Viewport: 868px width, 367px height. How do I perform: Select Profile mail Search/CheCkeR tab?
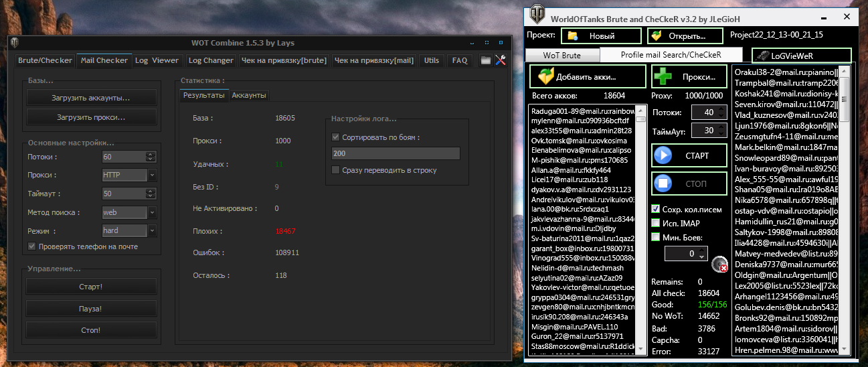[x=671, y=54]
